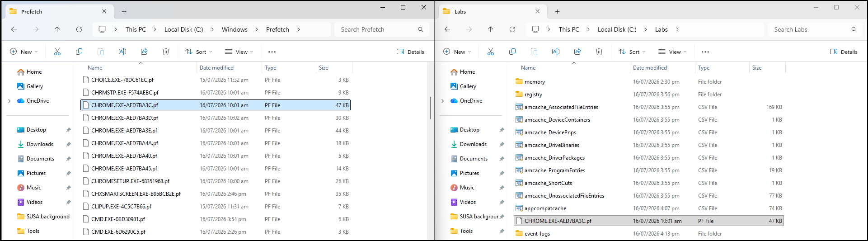Select amcache_ProgramEntries CSV file

(x=649, y=170)
